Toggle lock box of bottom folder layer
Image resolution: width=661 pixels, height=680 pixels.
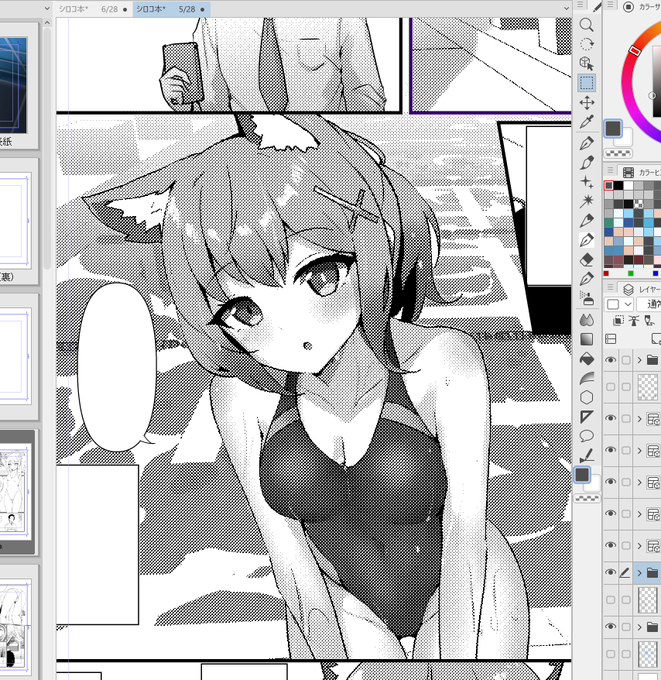[x=626, y=627]
